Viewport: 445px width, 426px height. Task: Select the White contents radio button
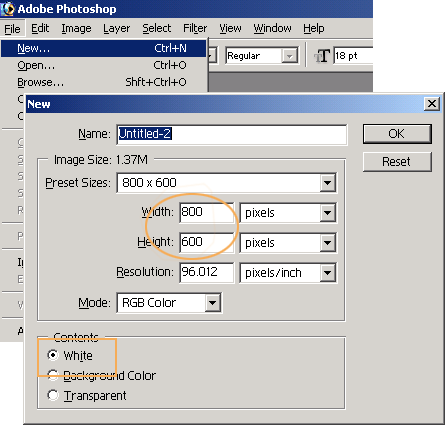pos(53,355)
